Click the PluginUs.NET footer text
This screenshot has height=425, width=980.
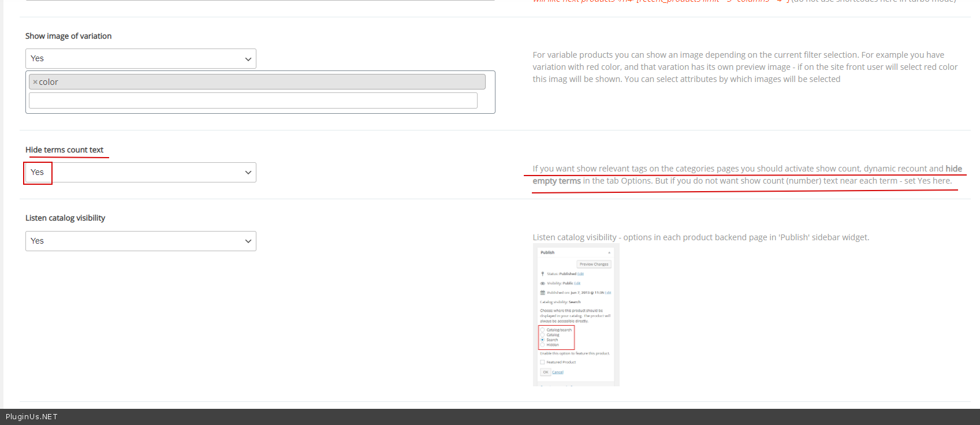click(32, 417)
